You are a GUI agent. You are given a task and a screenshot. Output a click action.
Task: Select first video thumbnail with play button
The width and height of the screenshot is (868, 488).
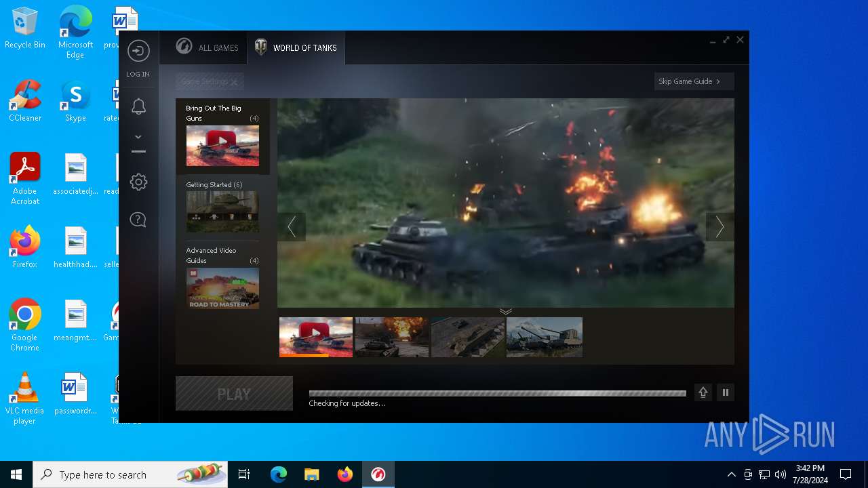pos(316,337)
